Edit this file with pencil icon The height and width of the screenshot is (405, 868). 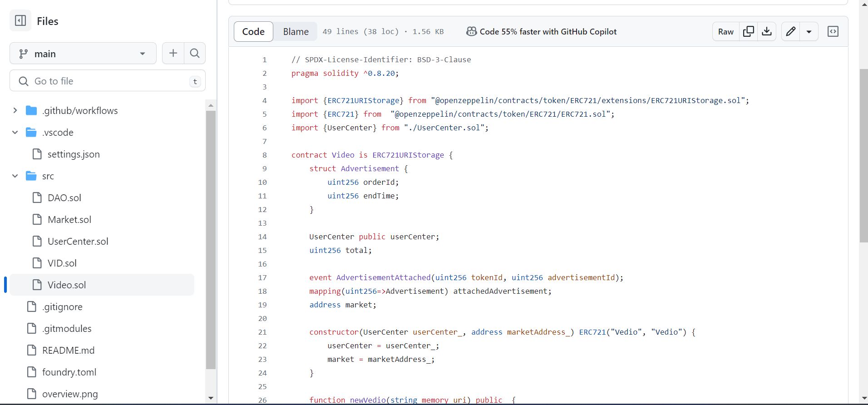click(791, 31)
